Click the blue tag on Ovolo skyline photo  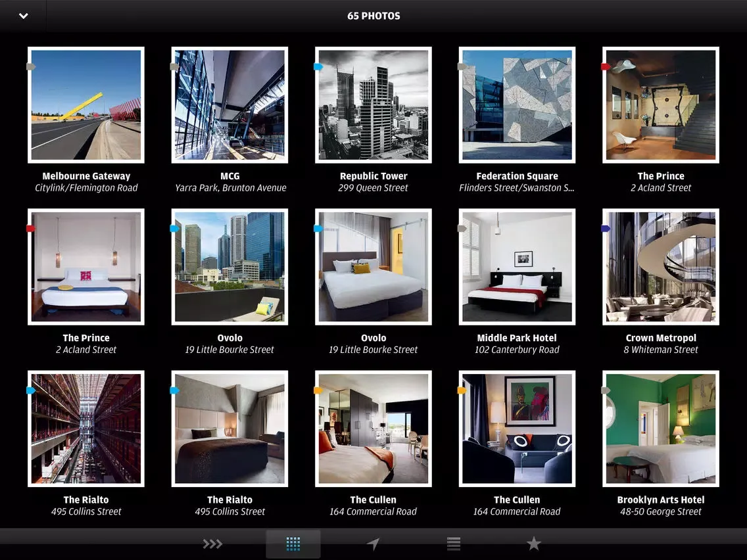(x=174, y=229)
